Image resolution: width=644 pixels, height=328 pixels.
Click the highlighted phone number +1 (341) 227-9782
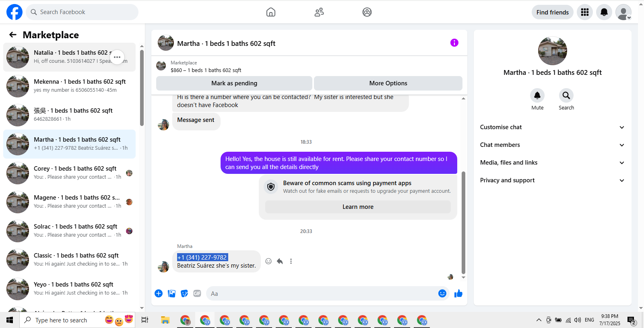point(202,257)
